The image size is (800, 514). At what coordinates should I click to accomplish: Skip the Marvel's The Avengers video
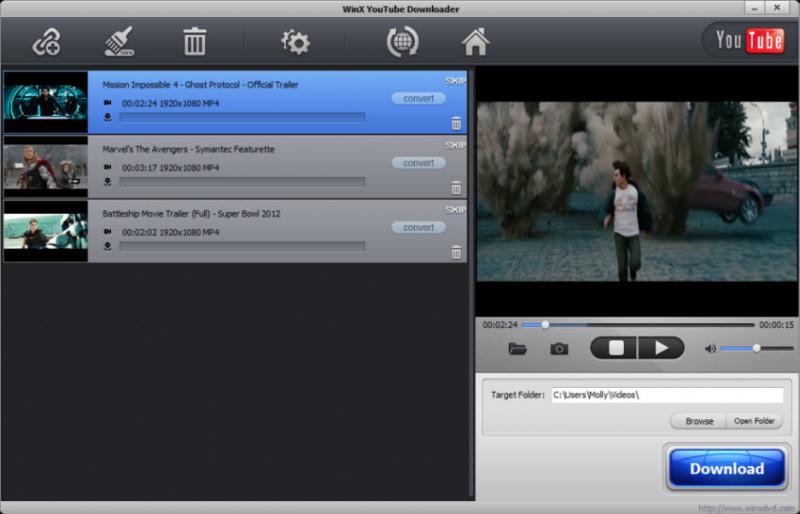point(455,145)
